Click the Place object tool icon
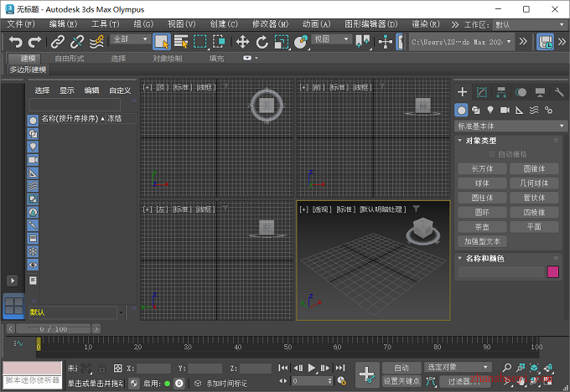 click(301, 42)
